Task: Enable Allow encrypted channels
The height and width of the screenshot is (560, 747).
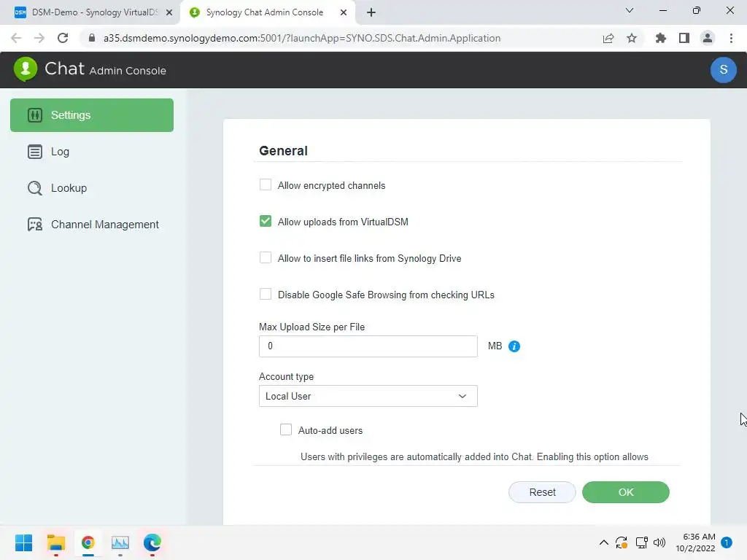Action: 266,184
